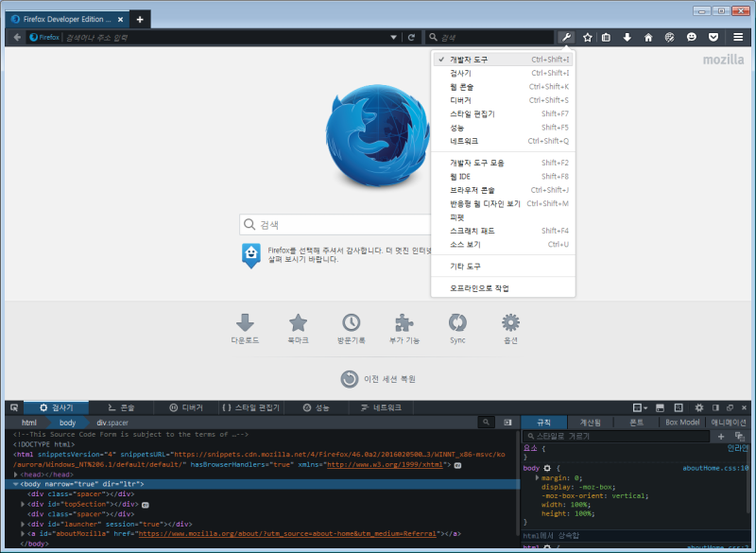
Task: Expand the aboutMozilla anchor node
Action: pos(23,534)
